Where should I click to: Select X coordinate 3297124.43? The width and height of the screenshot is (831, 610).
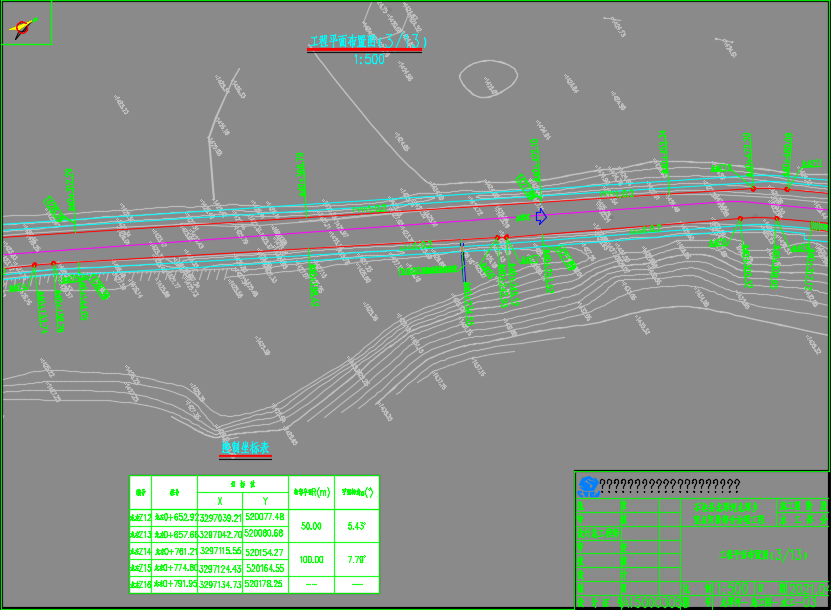tap(220, 568)
